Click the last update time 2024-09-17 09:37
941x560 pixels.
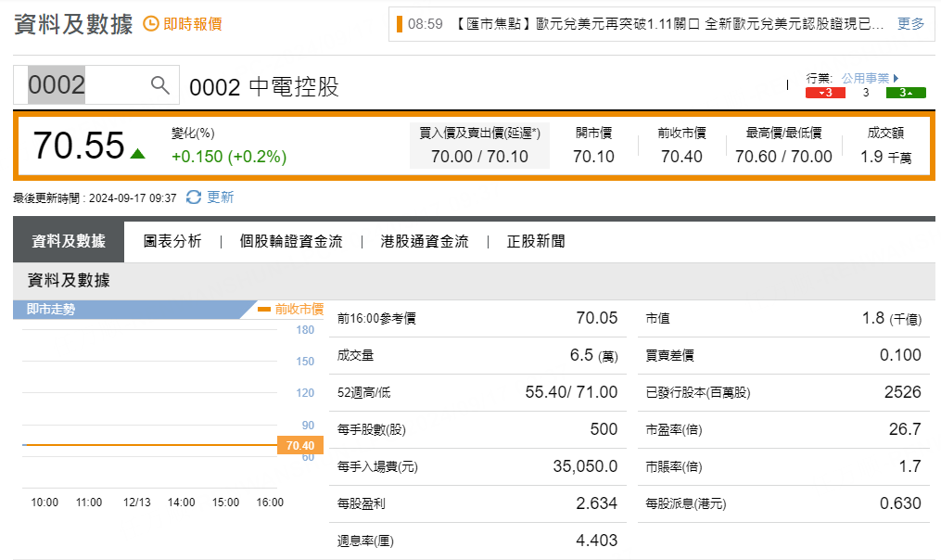(x=133, y=198)
